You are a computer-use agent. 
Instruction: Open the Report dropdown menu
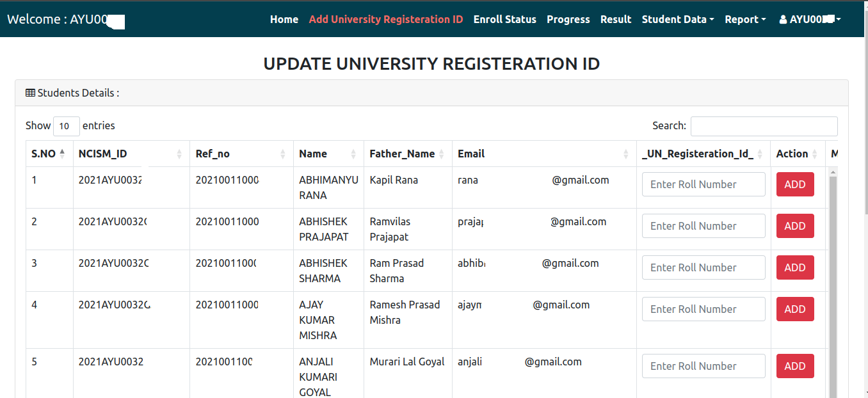[745, 19]
